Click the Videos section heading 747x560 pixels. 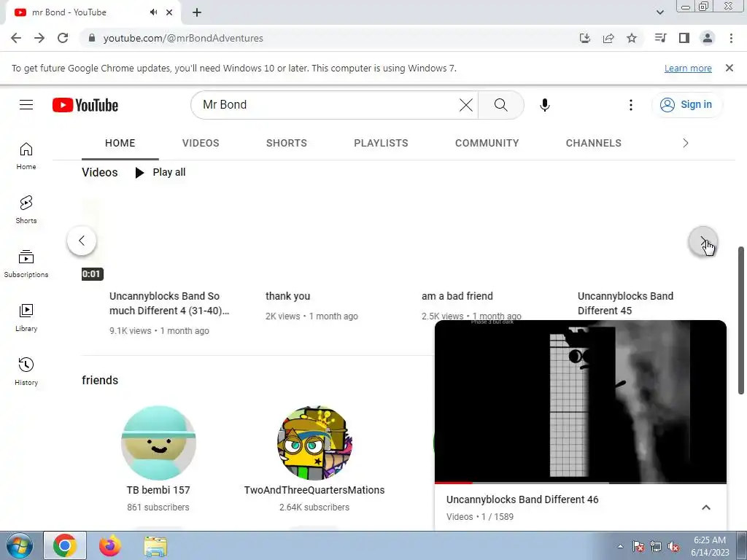point(99,172)
